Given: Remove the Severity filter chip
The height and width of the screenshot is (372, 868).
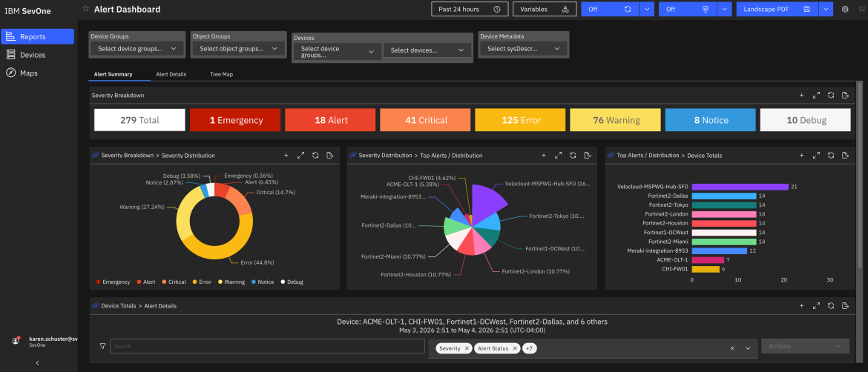Looking at the screenshot, I should pyautogui.click(x=467, y=348).
